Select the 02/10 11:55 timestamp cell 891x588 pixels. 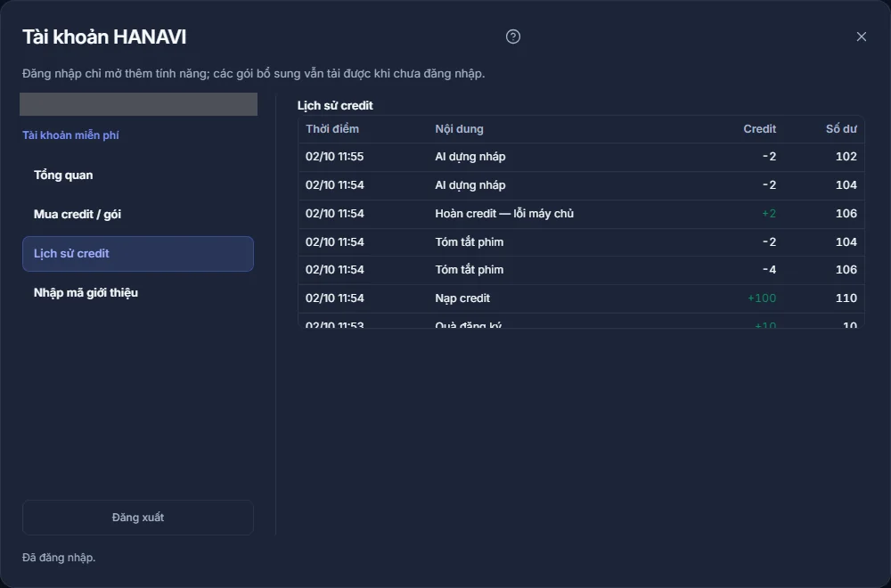pos(335,157)
